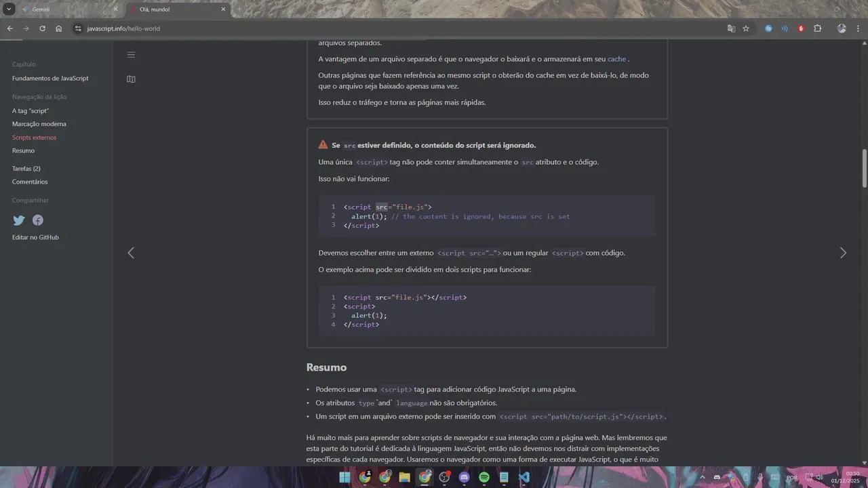
Task: Open the Windows Start button
Action: coord(345,477)
